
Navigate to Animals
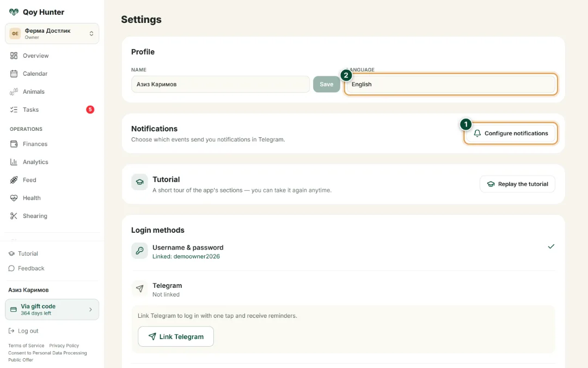52,92
